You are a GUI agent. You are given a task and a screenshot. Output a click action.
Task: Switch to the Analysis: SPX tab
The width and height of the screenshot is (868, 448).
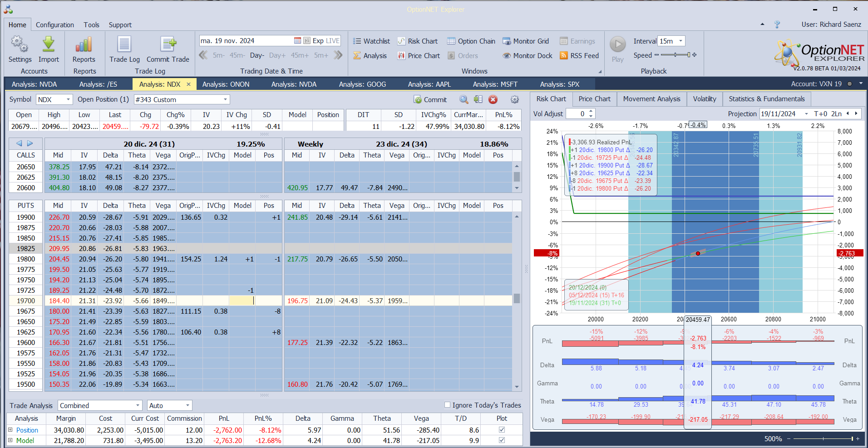(560, 84)
